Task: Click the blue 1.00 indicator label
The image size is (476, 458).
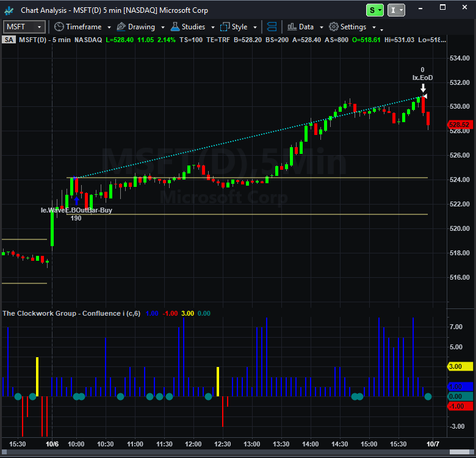Action: click(x=460, y=387)
